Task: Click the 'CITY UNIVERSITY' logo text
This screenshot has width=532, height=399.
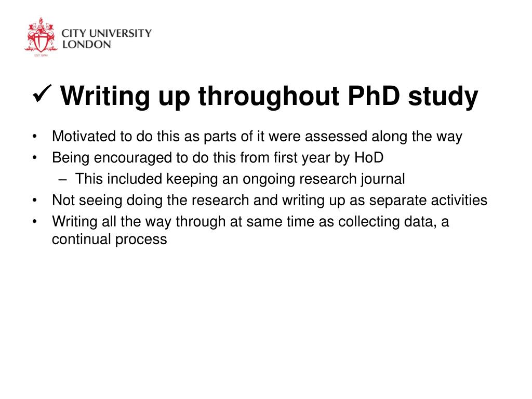Action: (x=107, y=33)
